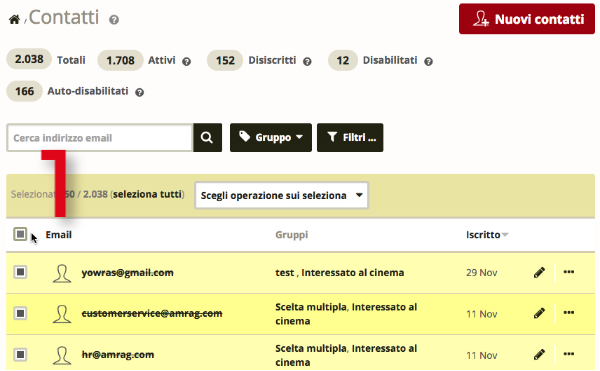Open the Gruppo dropdown
This screenshot has width=600, height=371.
(x=271, y=138)
